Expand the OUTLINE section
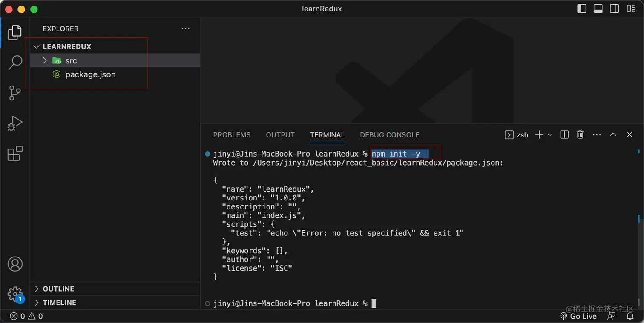644x323 pixels. click(58, 289)
